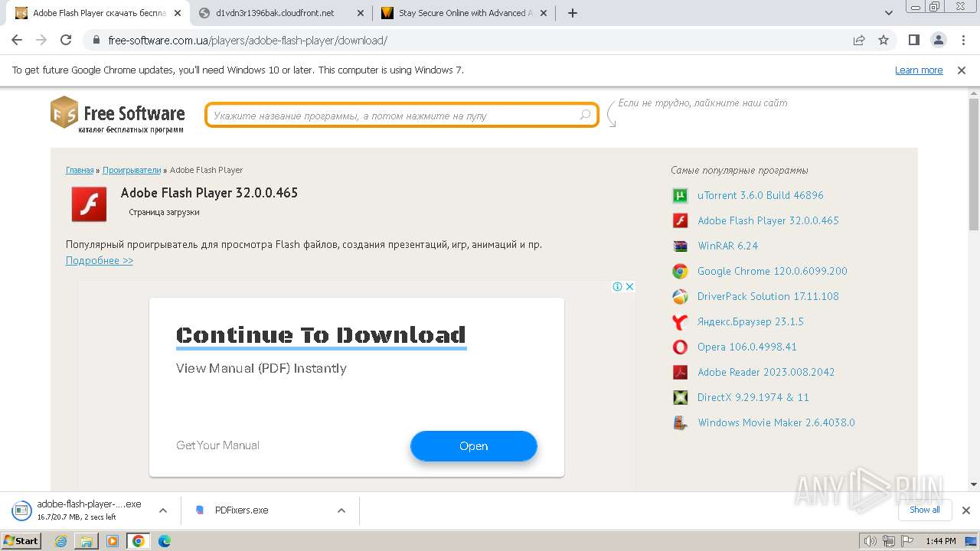Image resolution: width=980 pixels, height=551 pixels.
Task: Open file explorer from taskbar
Action: tap(87, 541)
